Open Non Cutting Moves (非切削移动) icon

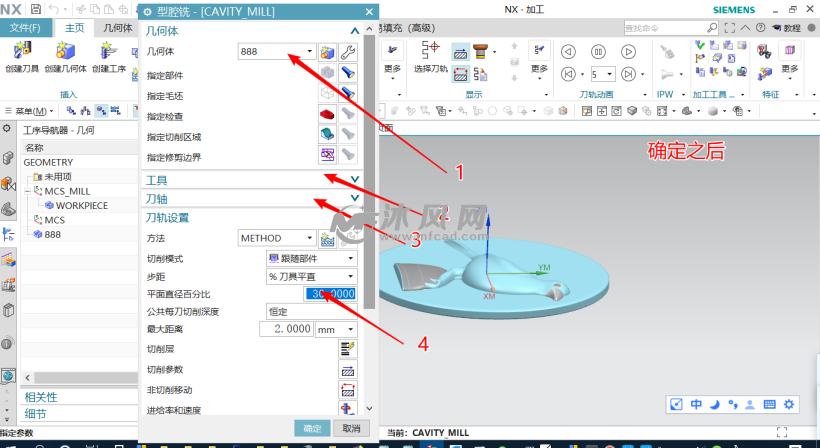(x=348, y=389)
